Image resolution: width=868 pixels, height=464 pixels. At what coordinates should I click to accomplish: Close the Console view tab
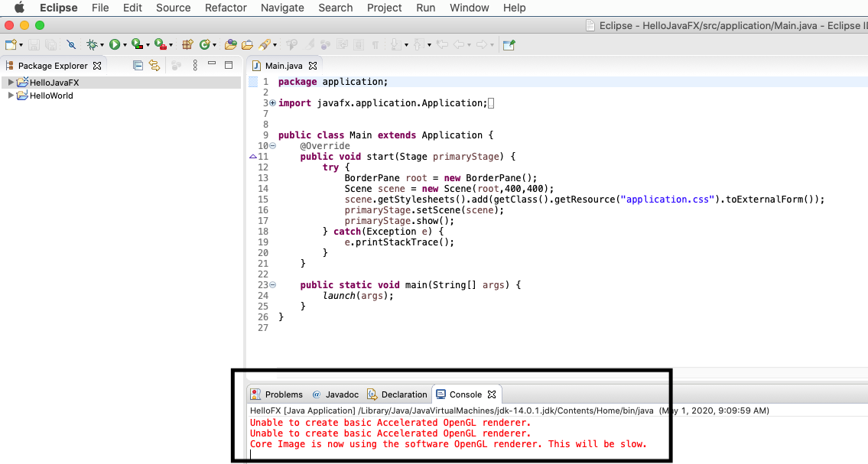coord(492,394)
